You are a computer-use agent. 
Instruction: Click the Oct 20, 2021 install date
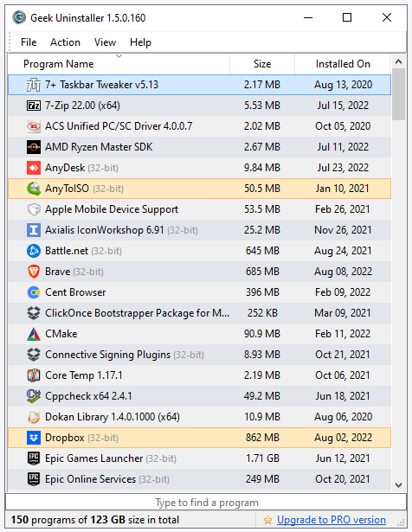click(343, 479)
